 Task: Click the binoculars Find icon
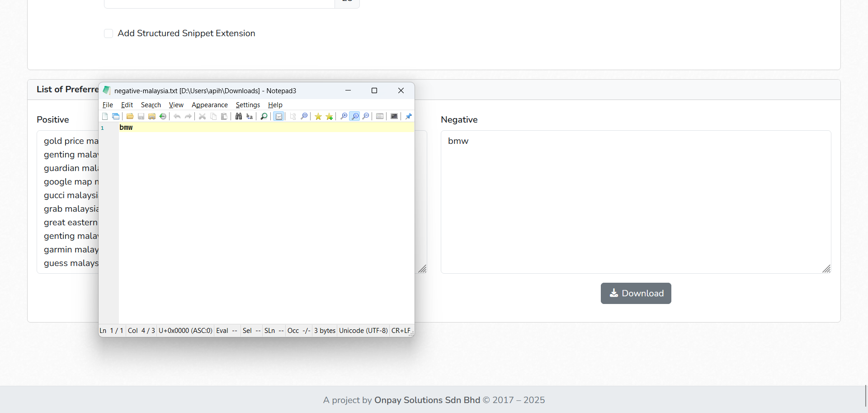(x=239, y=117)
